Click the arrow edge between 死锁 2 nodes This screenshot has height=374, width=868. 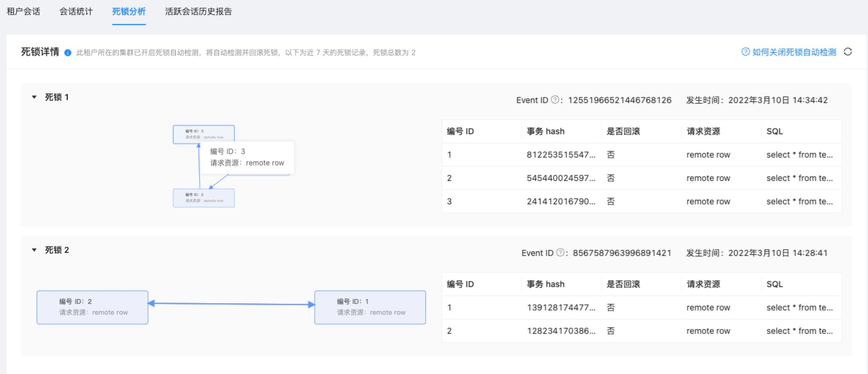coord(232,304)
